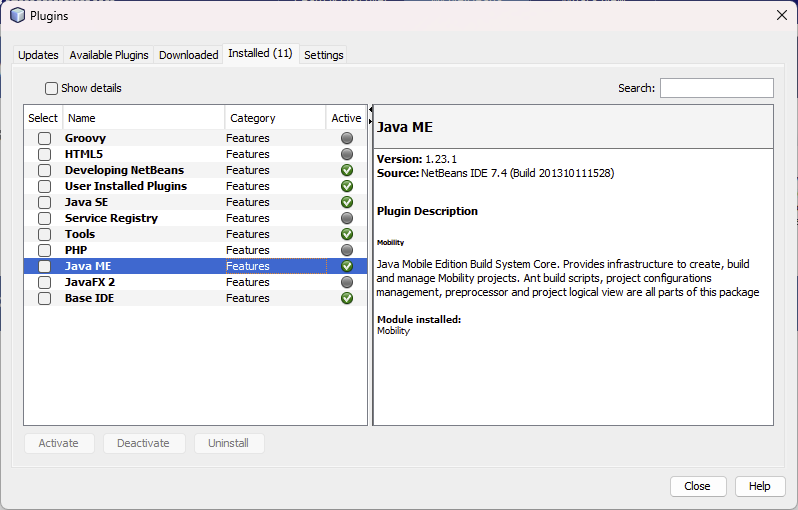
Task: Click Features category cell of Java ME
Action: pos(276,266)
